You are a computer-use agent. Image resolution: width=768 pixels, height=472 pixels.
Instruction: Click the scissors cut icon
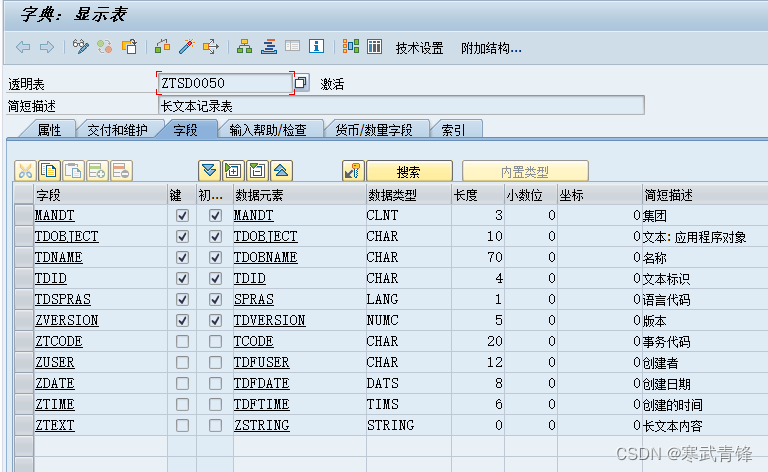click(25, 171)
